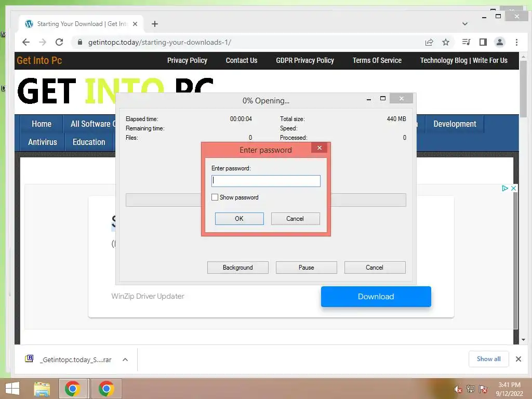Click the first Chrome taskbar icon

click(73, 389)
